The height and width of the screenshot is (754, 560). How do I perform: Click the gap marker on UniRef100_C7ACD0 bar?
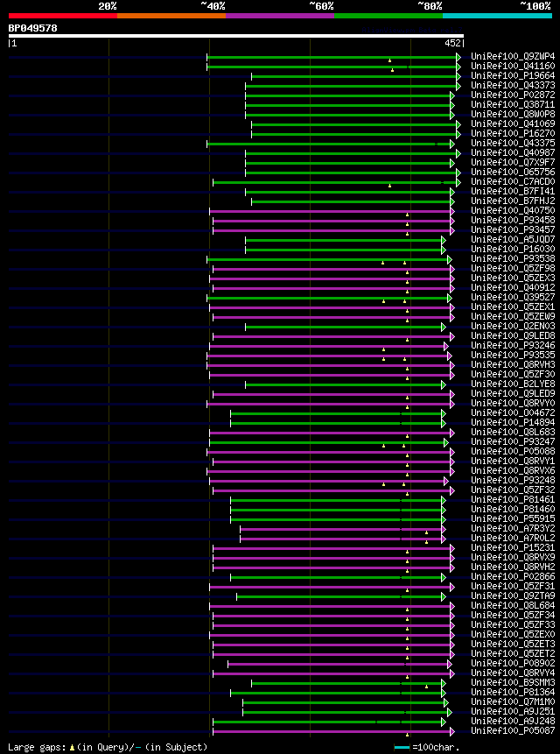point(389,185)
